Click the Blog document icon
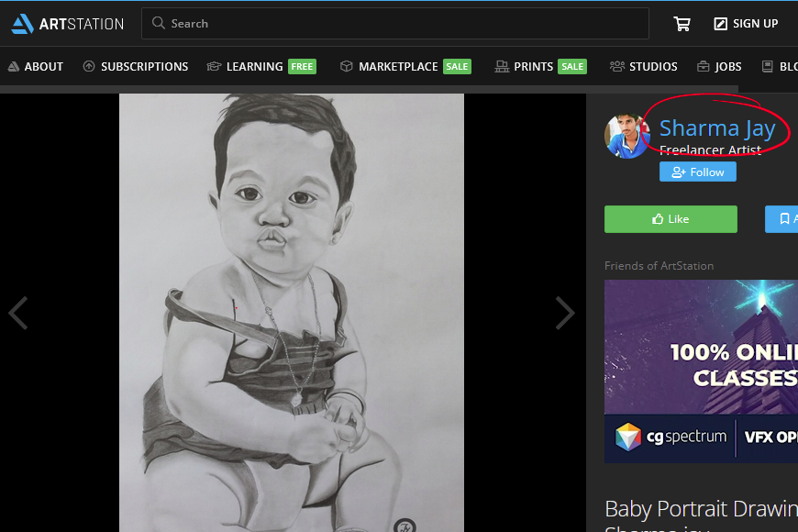This screenshot has width=798, height=532. click(768, 66)
